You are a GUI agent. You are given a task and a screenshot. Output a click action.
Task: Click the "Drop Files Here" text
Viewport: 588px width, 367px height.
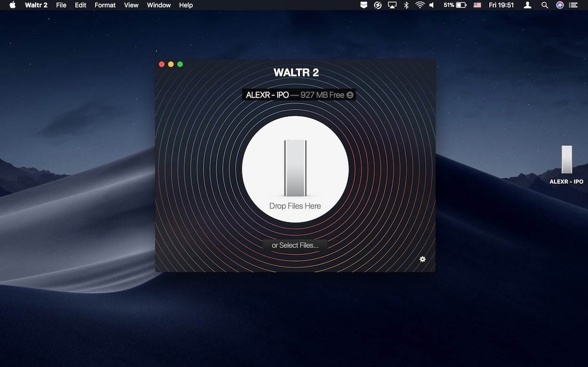coord(295,206)
